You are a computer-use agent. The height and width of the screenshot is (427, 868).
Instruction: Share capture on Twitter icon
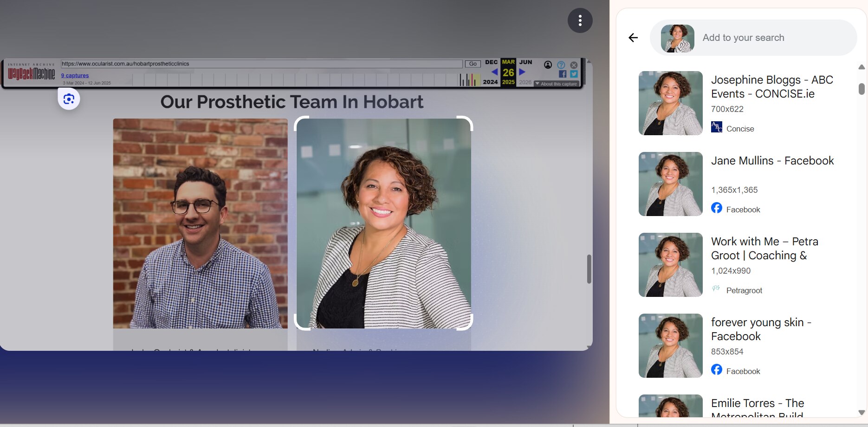coord(574,74)
